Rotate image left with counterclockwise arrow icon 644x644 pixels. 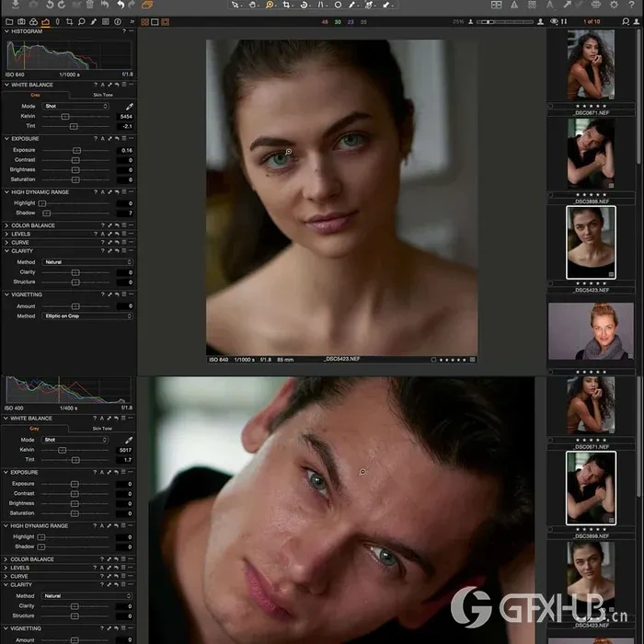[x=50, y=5]
